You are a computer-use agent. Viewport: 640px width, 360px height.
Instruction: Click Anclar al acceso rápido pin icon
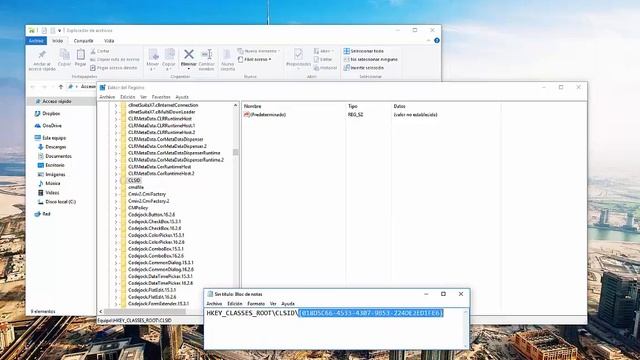(42, 55)
